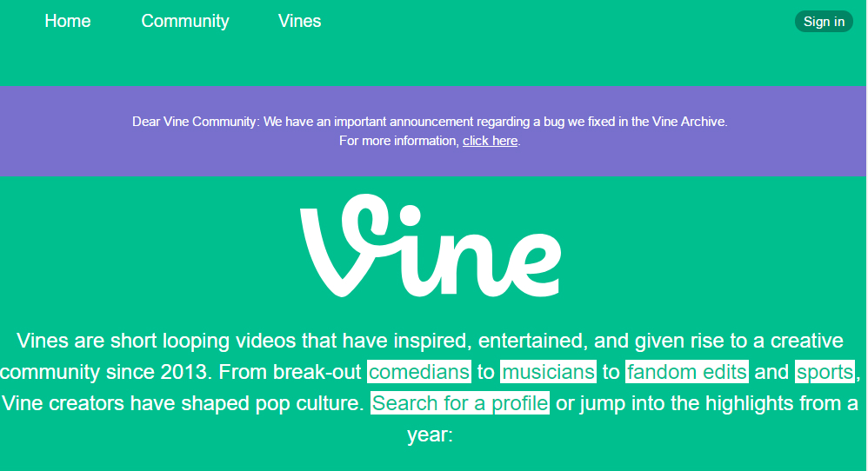This screenshot has width=868, height=471.
Task: Click the "For more information" text
Action: [x=398, y=141]
